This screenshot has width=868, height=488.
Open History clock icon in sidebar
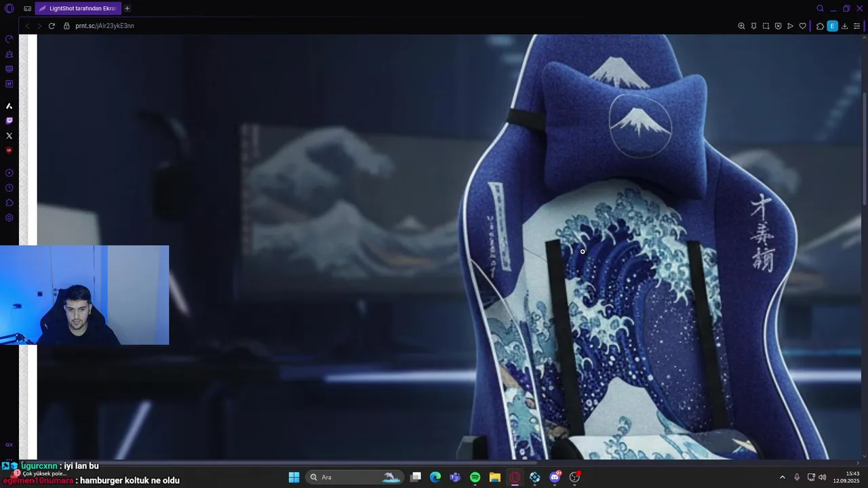pyautogui.click(x=9, y=188)
